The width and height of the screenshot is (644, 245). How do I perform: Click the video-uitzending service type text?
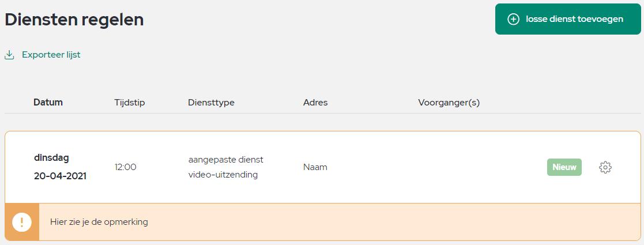point(223,175)
